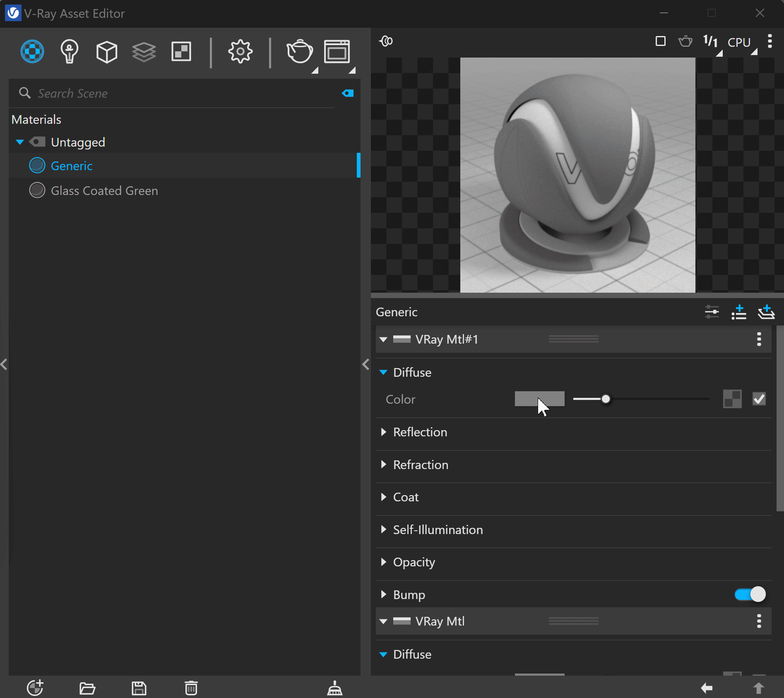This screenshot has height=698, width=784.
Task: Open the Geometry category tab
Action: [107, 52]
